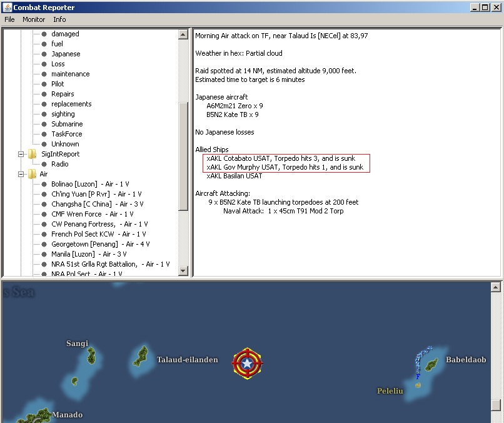Click the bullet icon next to Unknown

[x=44, y=144]
